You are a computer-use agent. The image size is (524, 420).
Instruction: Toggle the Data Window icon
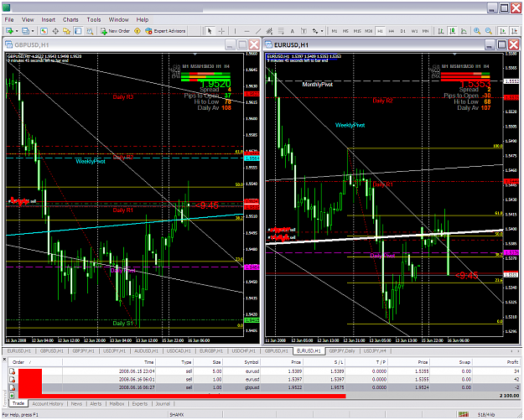click(x=55, y=31)
